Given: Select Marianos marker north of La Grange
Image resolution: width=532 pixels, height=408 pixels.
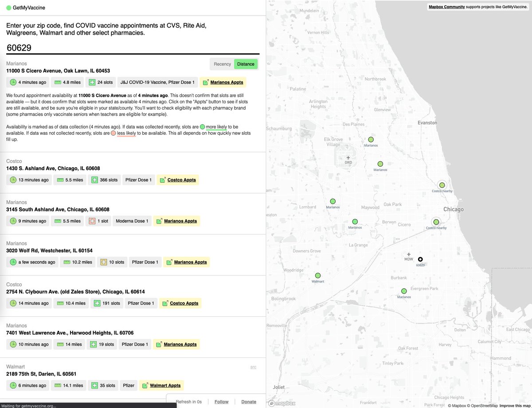Looking at the screenshot, I should (355, 221).
